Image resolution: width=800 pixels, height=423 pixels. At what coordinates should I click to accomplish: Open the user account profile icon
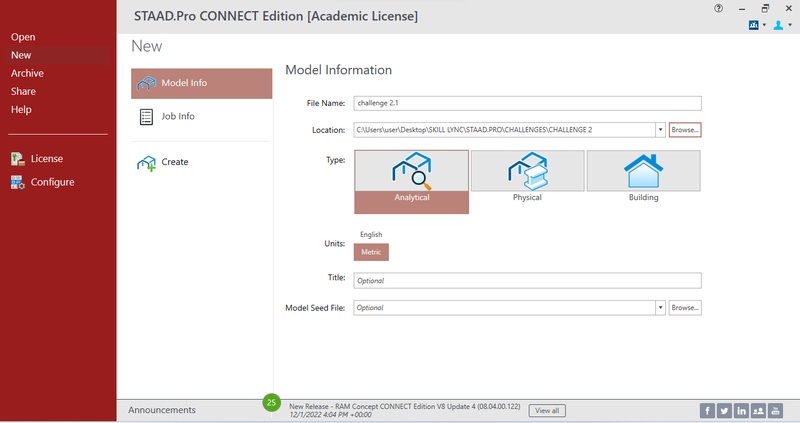pyautogui.click(x=778, y=25)
